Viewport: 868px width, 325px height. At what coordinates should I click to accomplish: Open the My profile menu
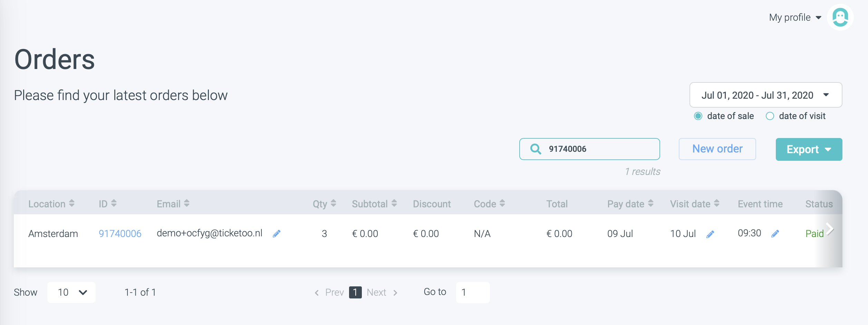794,18
